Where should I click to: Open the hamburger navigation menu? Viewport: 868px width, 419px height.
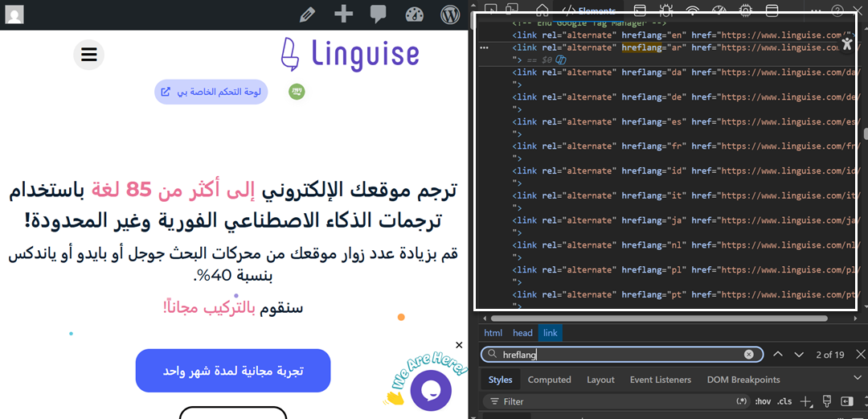click(89, 55)
